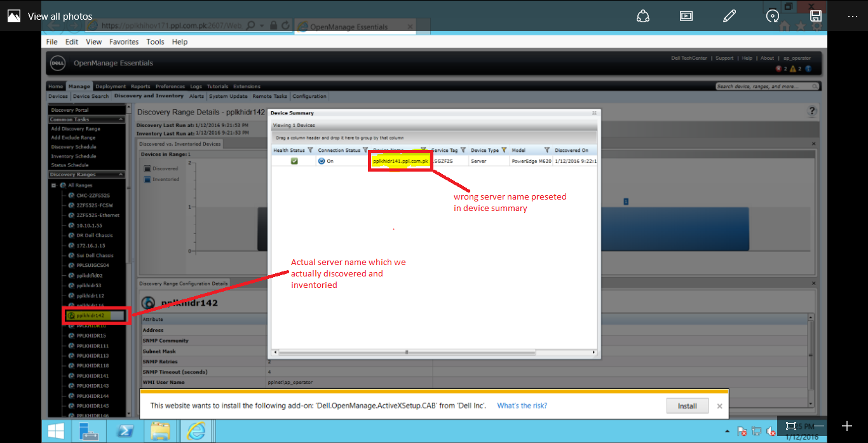
Task: Click the Support link in header
Action: 724,58
